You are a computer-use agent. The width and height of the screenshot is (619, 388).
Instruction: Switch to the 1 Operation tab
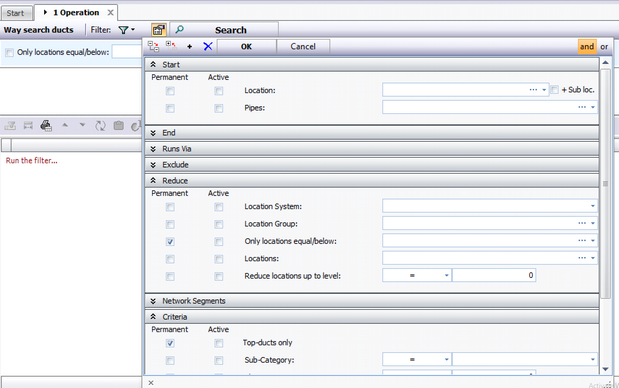76,13
